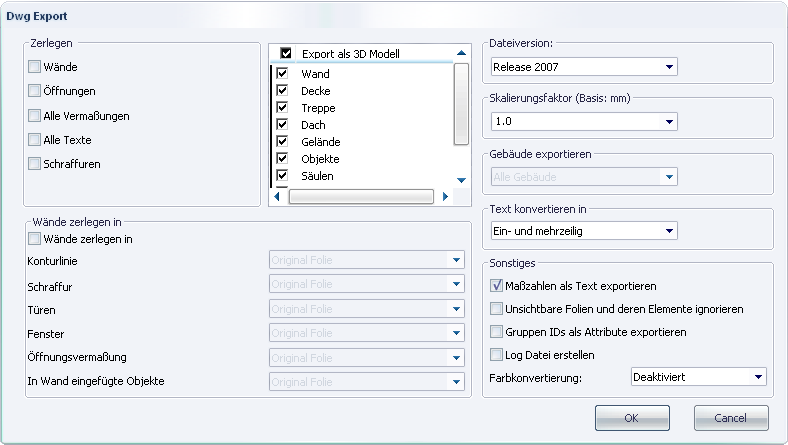Click the horizontal scrollbar thumb in the list
Screen dimensions: 788x445
click(x=361, y=197)
